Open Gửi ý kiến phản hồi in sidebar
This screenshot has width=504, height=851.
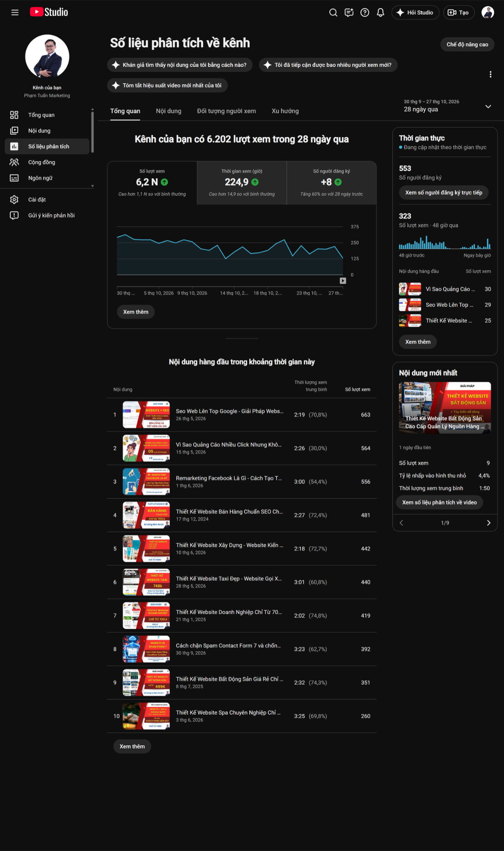[47, 216]
